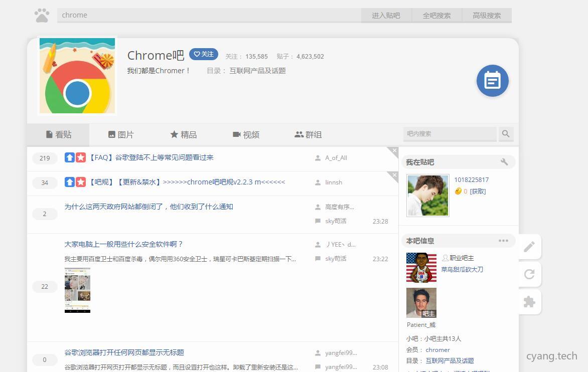
Task: Toggle the 关注 follow button for Chrome吧
Action: point(204,54)
